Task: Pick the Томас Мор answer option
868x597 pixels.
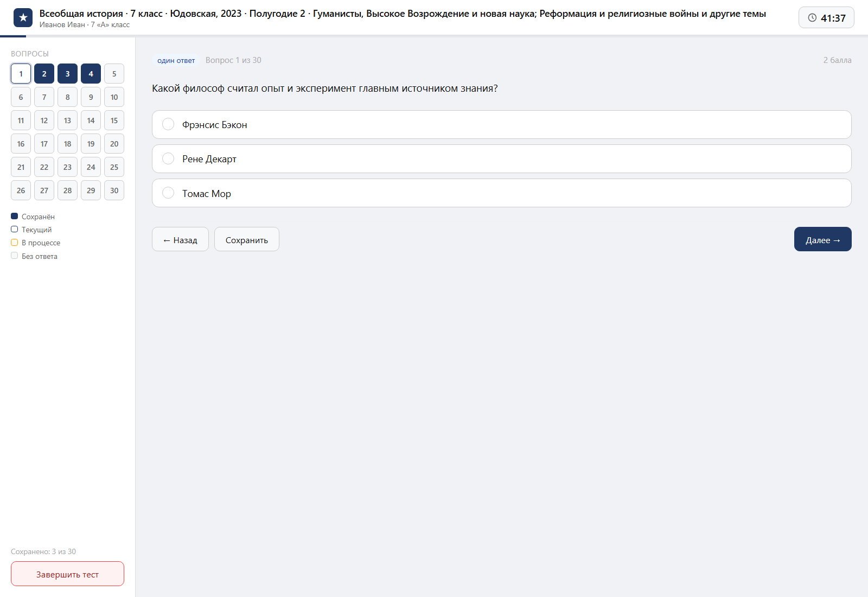Action: tap(501, 193)
